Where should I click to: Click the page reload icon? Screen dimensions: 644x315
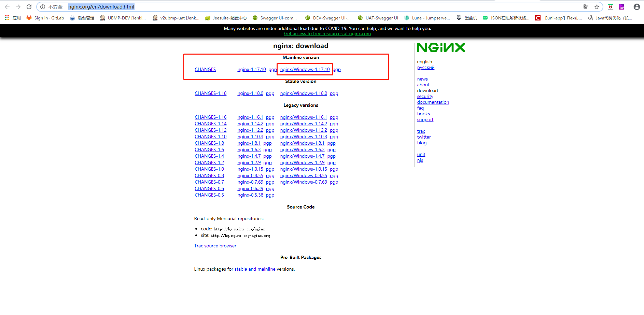29,6
